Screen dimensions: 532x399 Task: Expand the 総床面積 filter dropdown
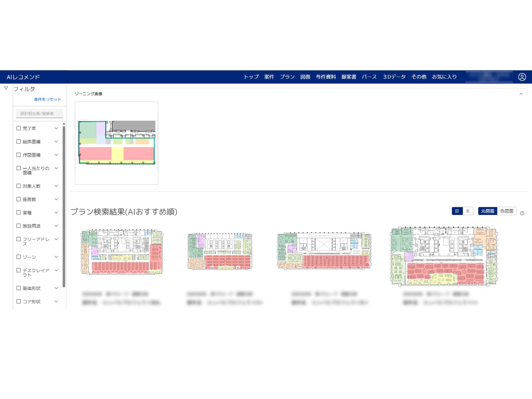pyautogui.click(x=56, y=142)
